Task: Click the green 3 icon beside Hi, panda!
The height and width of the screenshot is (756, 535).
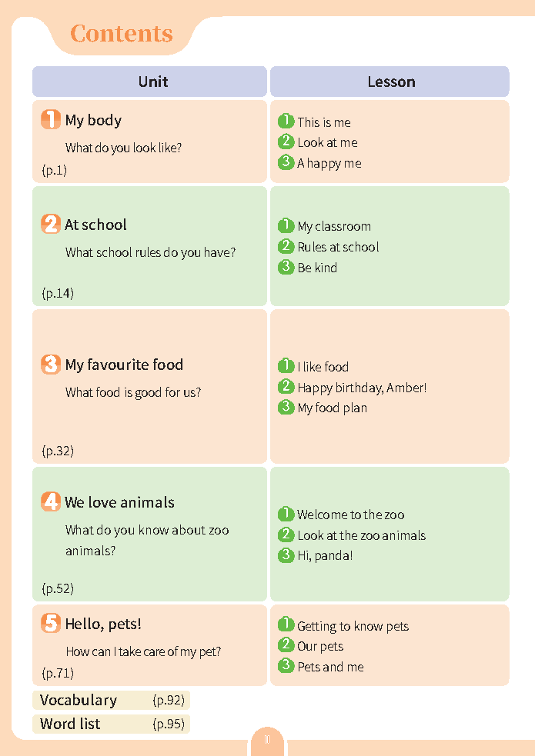Action: point(286,555)
